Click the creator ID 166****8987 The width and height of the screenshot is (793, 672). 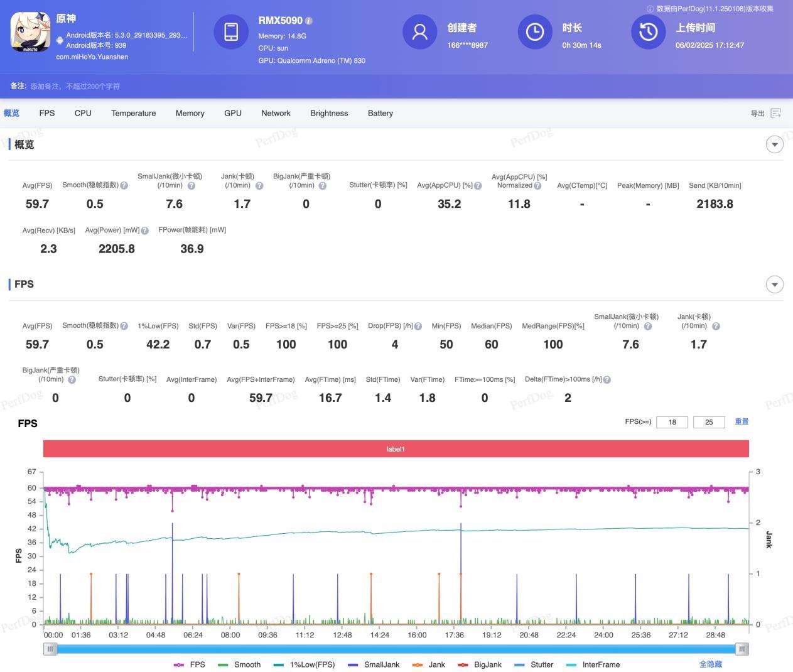[467, 45]
